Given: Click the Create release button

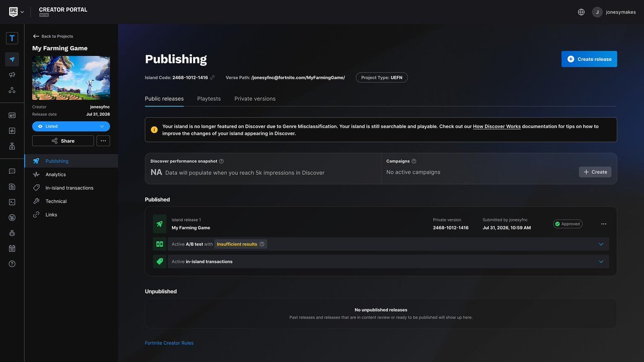Looking at the screenshot, I should tap(589, 59).
